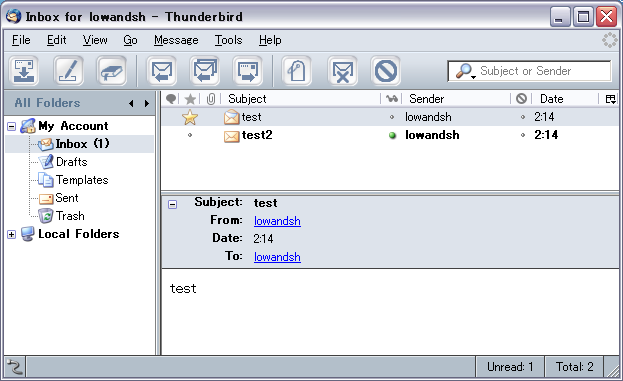The width and height of the screenshot is (623, 381).
Task: Open the File menu
Action: click(x=21, y=40)
